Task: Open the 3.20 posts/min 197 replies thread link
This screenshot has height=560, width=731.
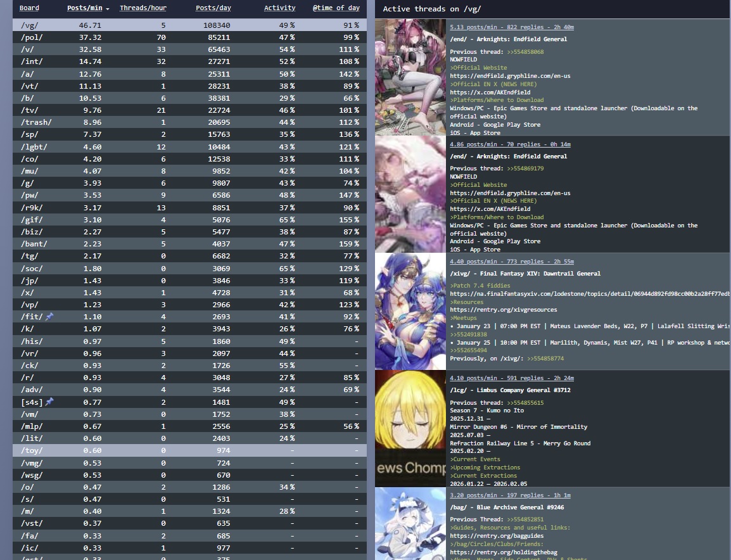Action: [510, 495]
